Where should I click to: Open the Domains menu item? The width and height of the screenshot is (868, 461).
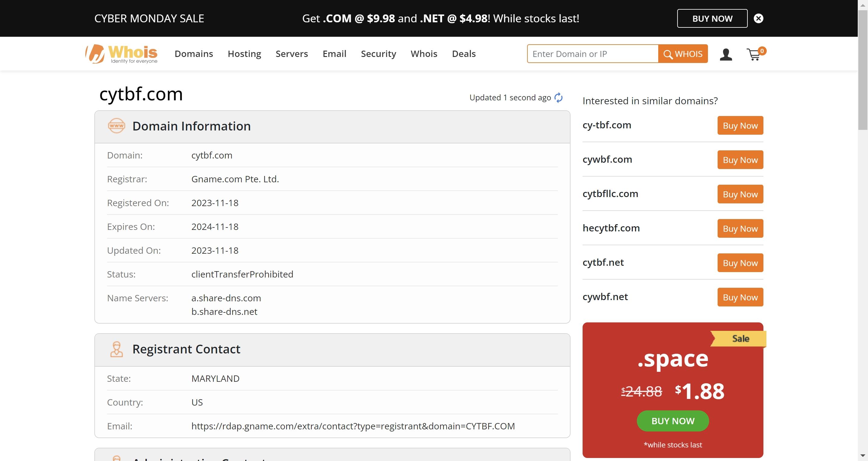coord(193,53)
